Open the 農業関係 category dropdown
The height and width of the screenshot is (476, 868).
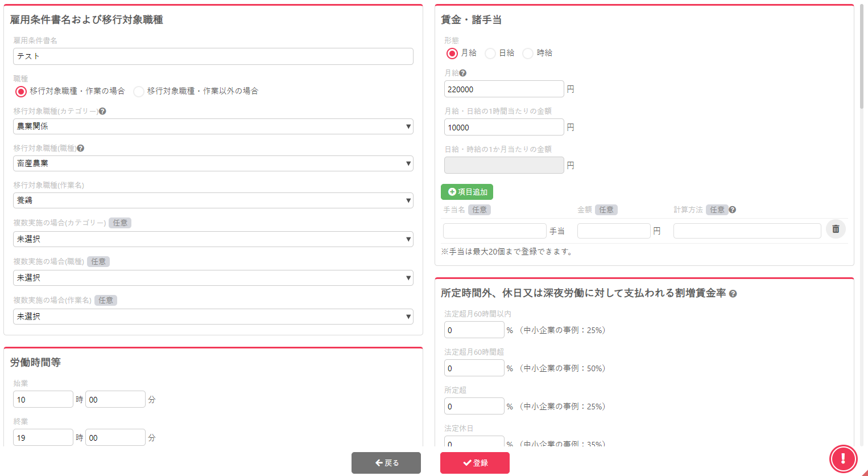coord(213,126)
